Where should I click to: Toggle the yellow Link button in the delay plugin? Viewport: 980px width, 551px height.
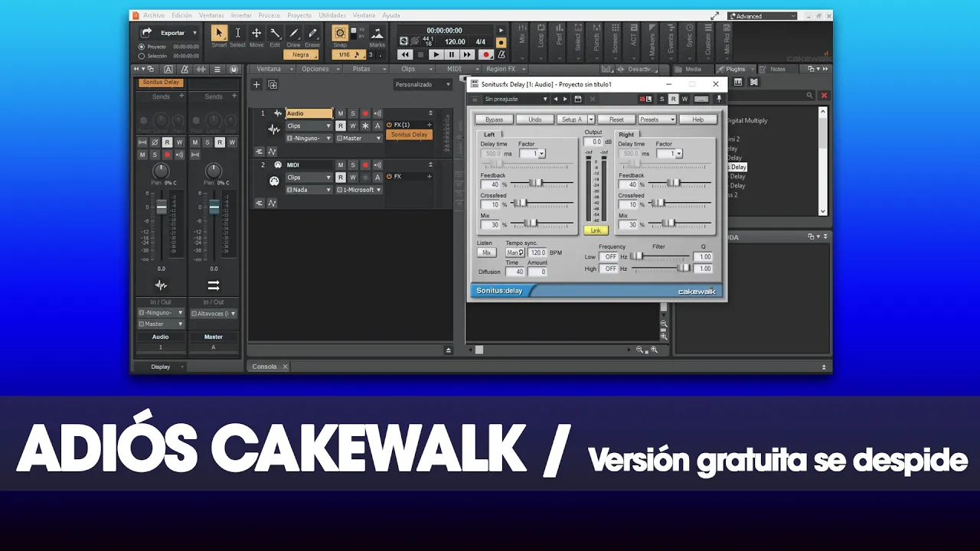click(x=596, y=230)
